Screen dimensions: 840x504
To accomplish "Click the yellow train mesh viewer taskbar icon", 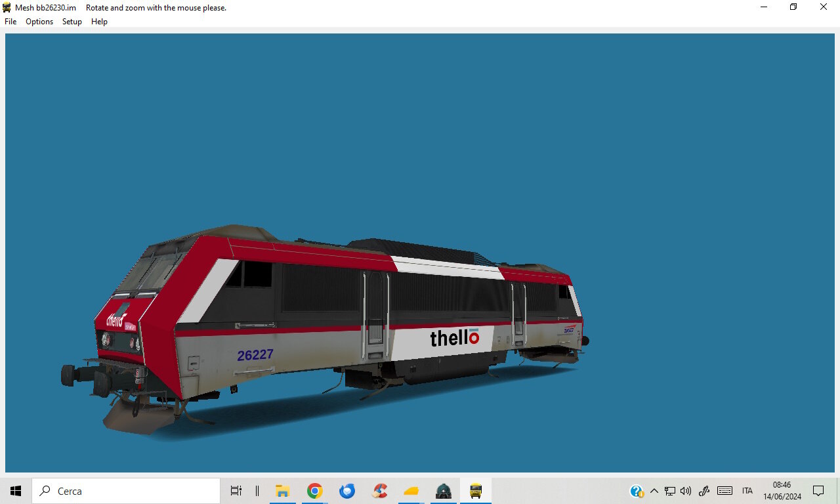I will pos(476,491).
